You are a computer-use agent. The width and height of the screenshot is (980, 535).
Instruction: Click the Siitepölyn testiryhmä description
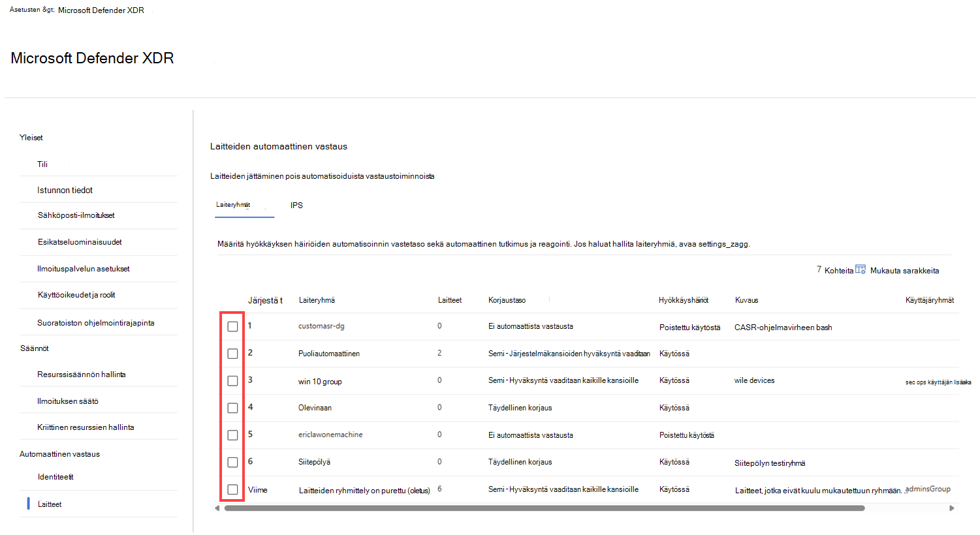tap(770, 463)
